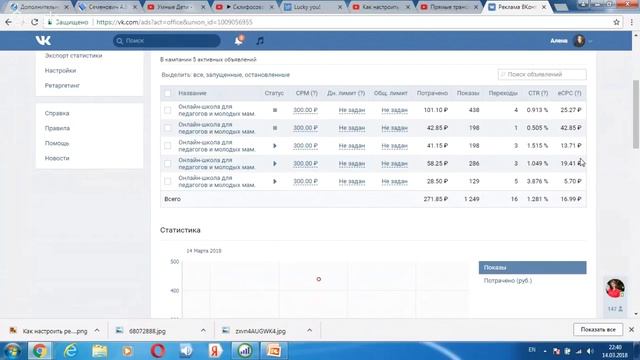This screenshot has height=360, width=640.
Task: Click the page vertical scrollbar thumb
Action: [636, 114]
